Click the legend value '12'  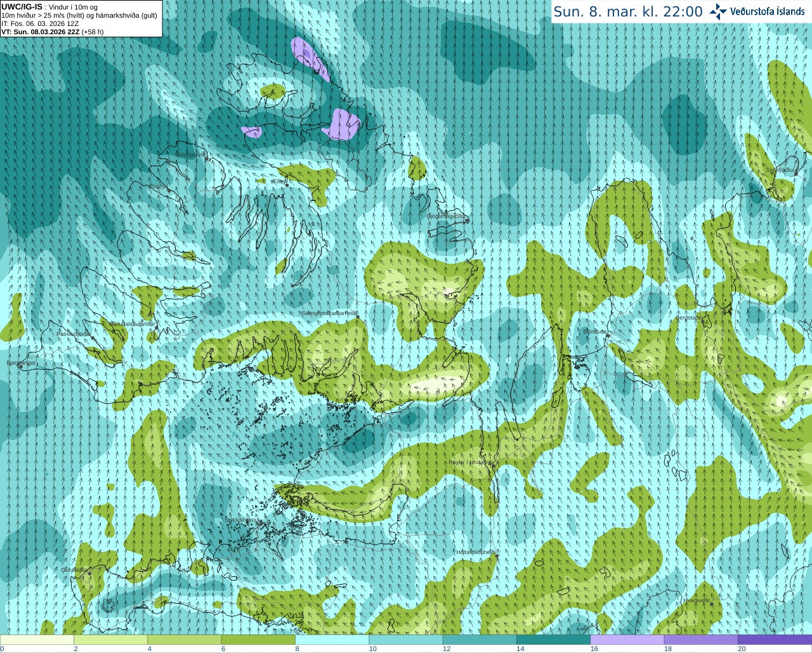pos(447,649)
